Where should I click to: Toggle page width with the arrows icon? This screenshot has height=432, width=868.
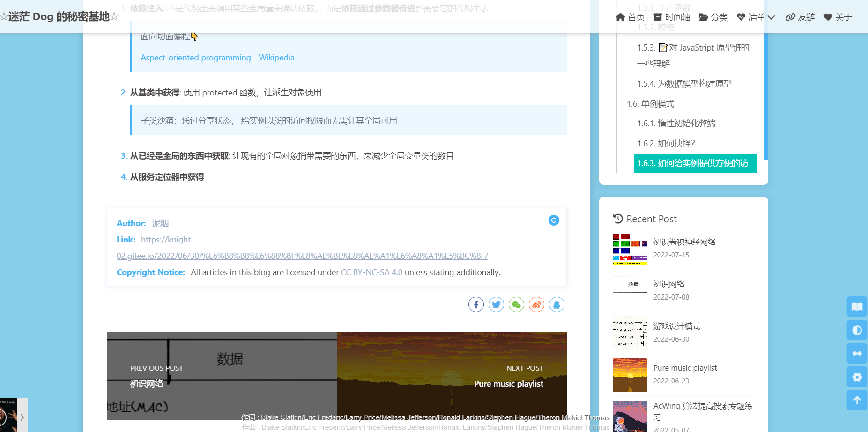point(857,353)
